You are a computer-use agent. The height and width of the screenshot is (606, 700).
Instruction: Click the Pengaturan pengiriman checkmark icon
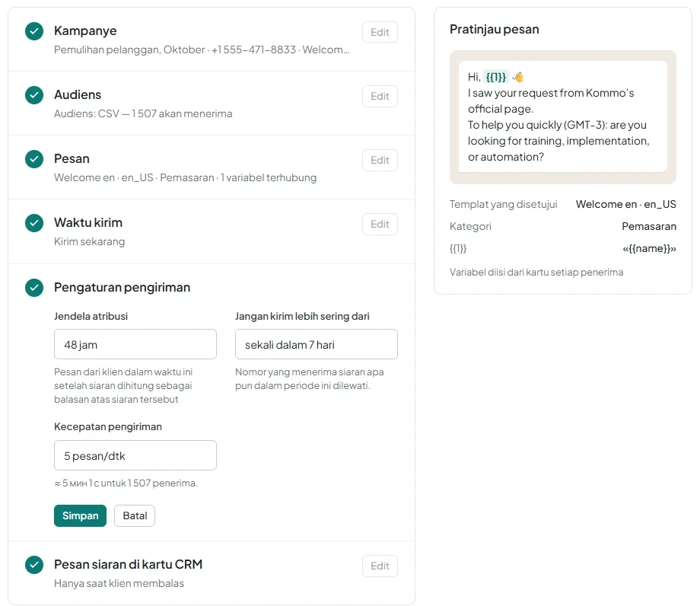pyautogui.click(x=34, y=288)
